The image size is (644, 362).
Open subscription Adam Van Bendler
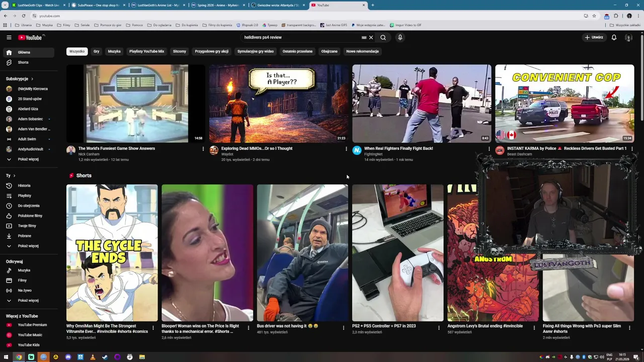[x=29, y=129]
